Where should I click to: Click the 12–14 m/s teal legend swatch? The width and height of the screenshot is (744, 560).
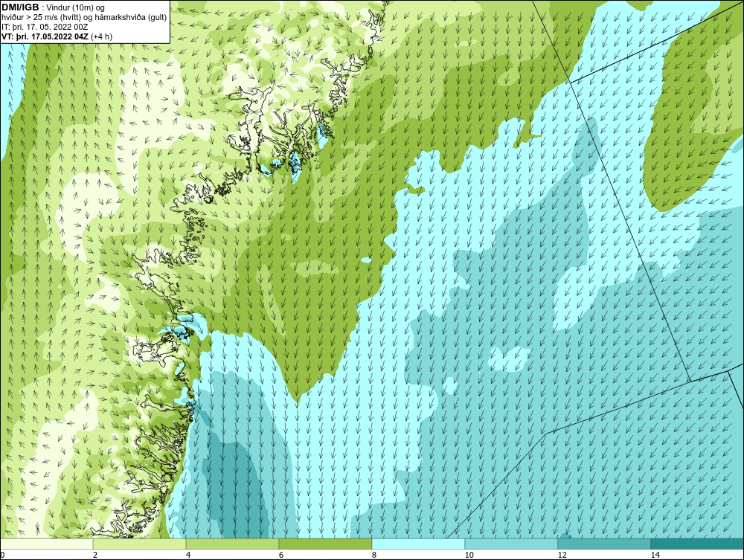pyautogui.click(x=604, y=544)
